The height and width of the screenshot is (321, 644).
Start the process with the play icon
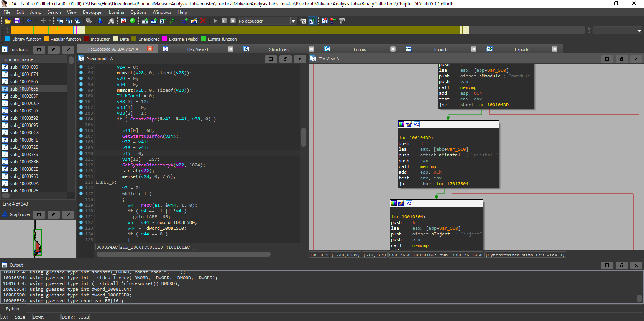point(215,21)
